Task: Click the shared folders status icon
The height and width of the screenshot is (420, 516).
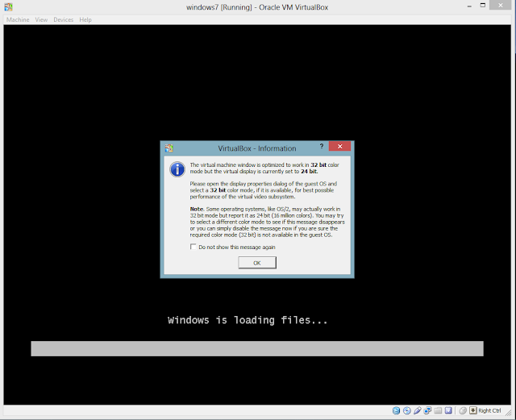Action: click(x=438, y=410)
